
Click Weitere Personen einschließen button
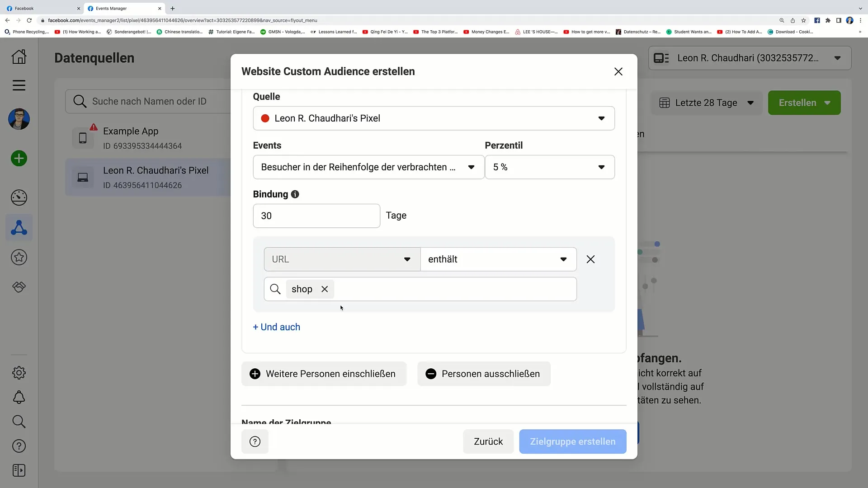[x=324, y=374]
